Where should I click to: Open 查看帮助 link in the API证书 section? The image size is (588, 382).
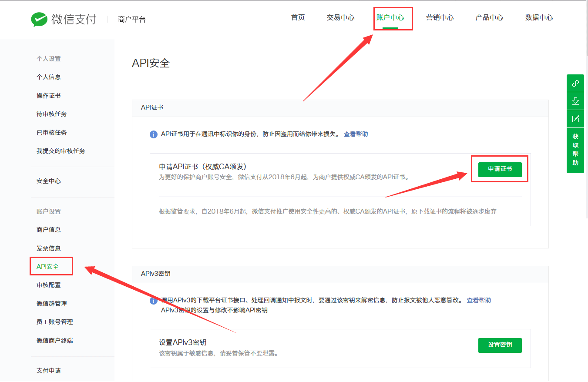pyautogui.click(x=356, y=134)
